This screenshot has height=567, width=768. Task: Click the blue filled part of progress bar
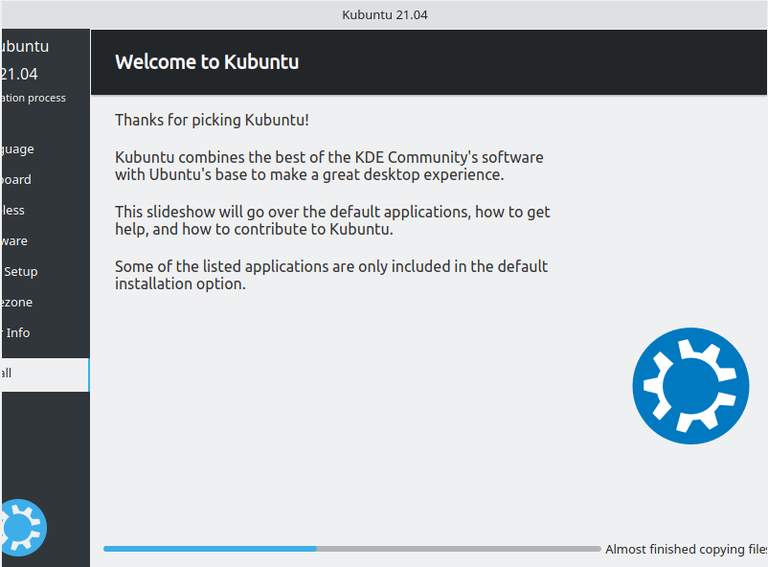[x=210, y=549]
